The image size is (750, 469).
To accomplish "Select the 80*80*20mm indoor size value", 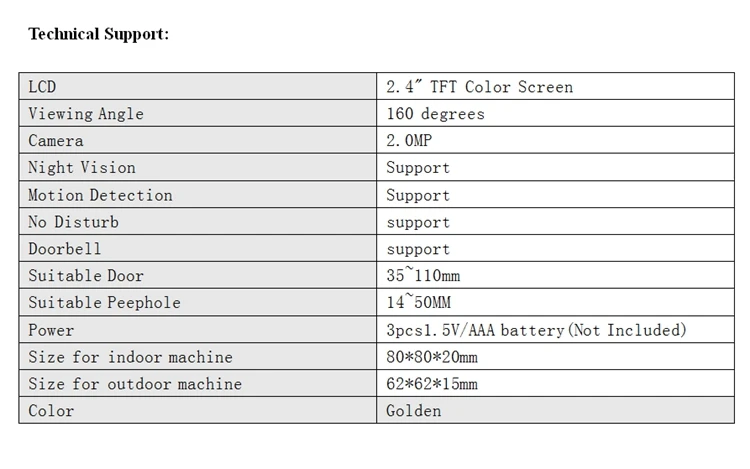I will 431,357.
